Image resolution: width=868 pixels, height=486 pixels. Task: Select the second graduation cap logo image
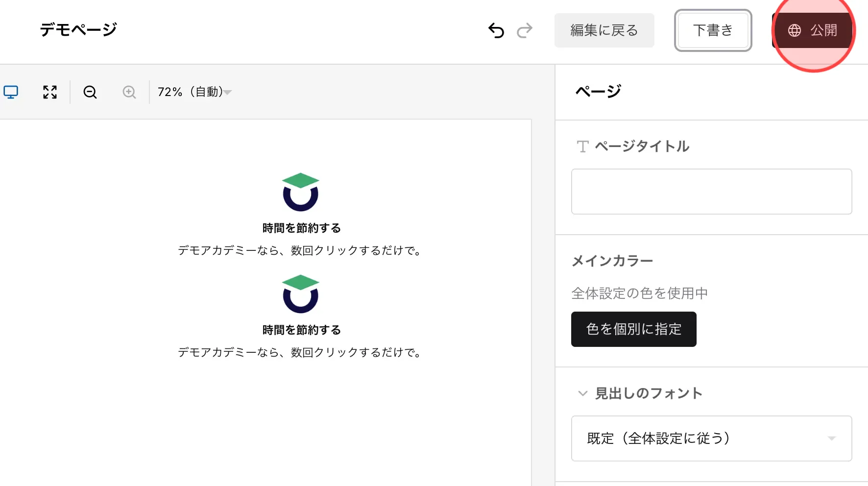(301, 294)
